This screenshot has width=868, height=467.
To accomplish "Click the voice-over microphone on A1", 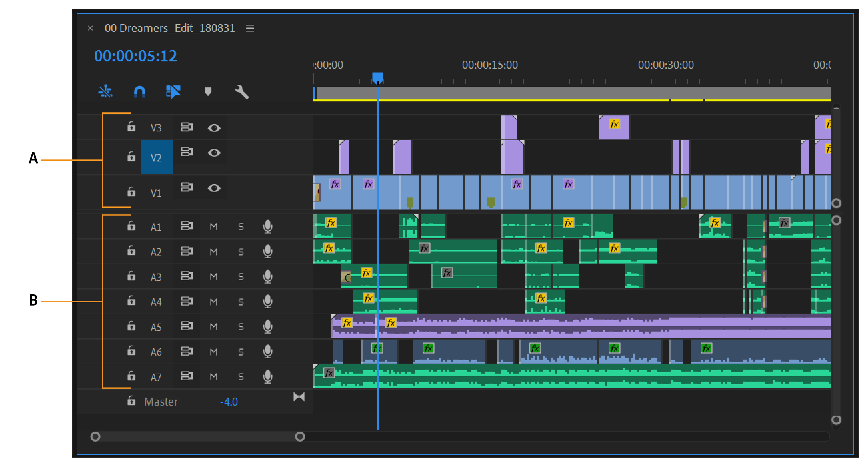I will point(268,226).
